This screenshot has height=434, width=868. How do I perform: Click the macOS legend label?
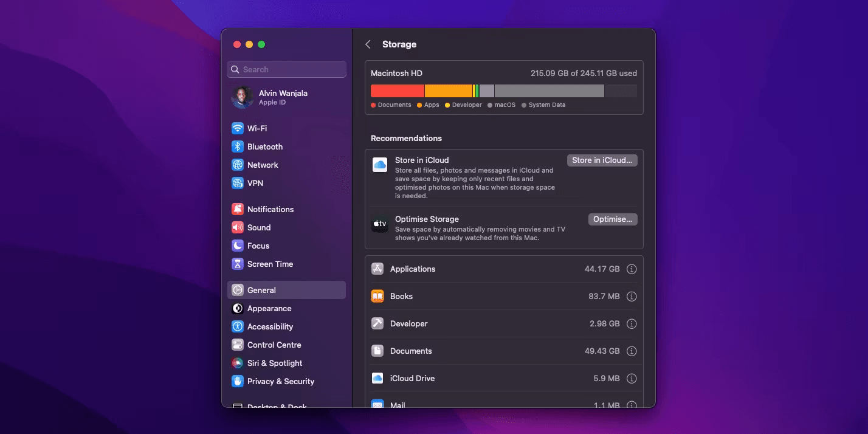pyautogui.click(x=505, y=105)
